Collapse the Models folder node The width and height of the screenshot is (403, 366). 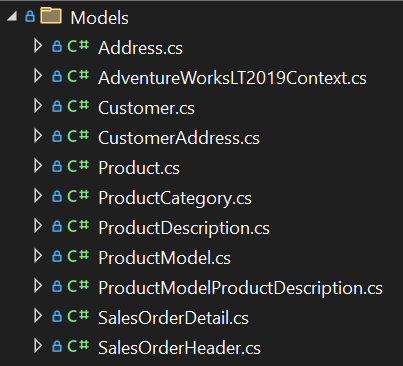point(12,16)
